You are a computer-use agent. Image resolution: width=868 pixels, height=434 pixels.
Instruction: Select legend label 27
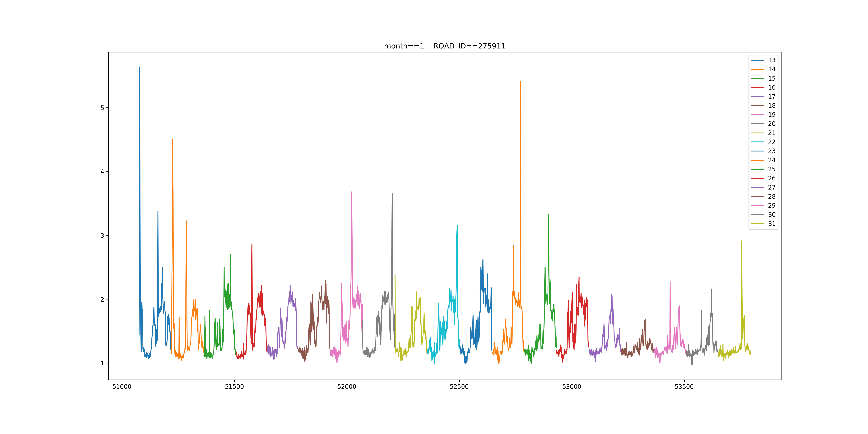pyautogui.click(x=772, y=187)
